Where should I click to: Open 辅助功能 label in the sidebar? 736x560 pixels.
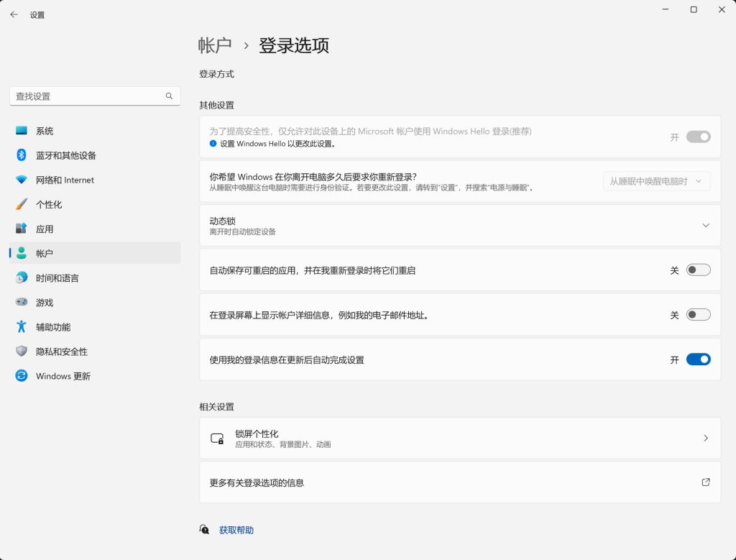point(53,326)
